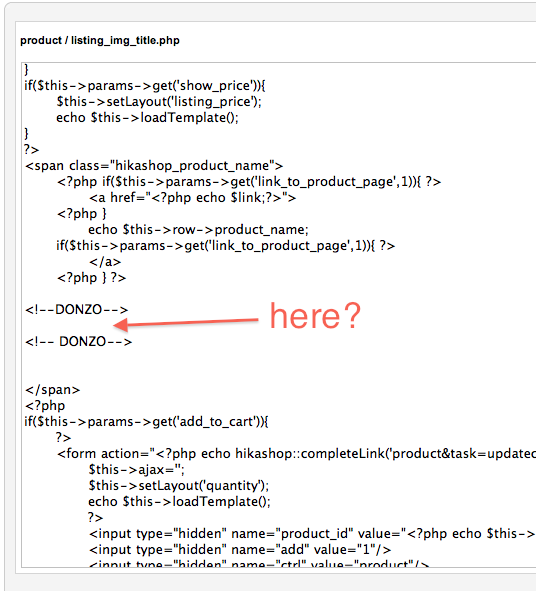The height and width of the screenshot is (591, 536).
Task: Click the hidden input name="product_id" line
Action: pos(312,534)
